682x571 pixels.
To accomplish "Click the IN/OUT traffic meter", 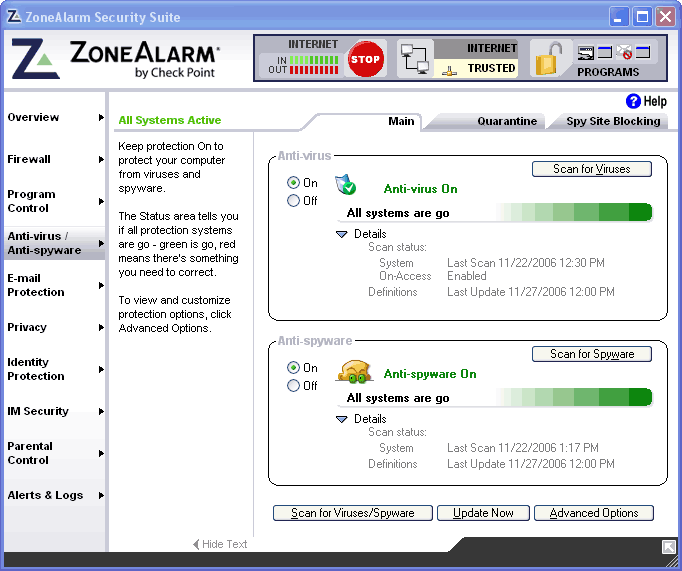I will click(x=314, y=65).
